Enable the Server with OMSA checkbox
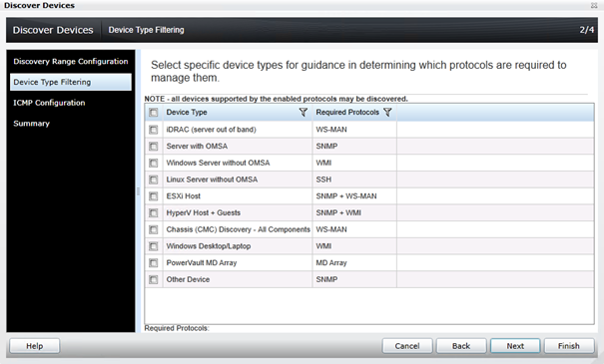The width and height of the screenshot is (604, 364). [x=154, y=147]
